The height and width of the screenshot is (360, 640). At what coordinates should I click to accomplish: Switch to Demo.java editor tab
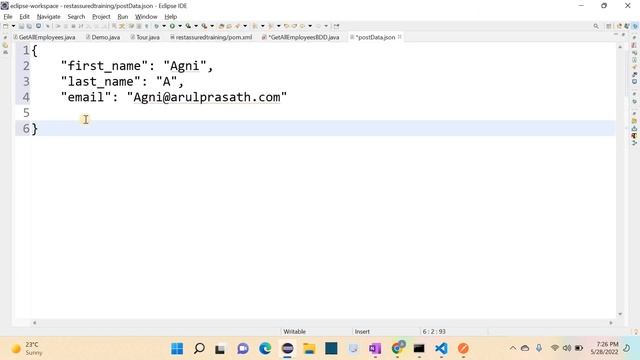point(103,37)
